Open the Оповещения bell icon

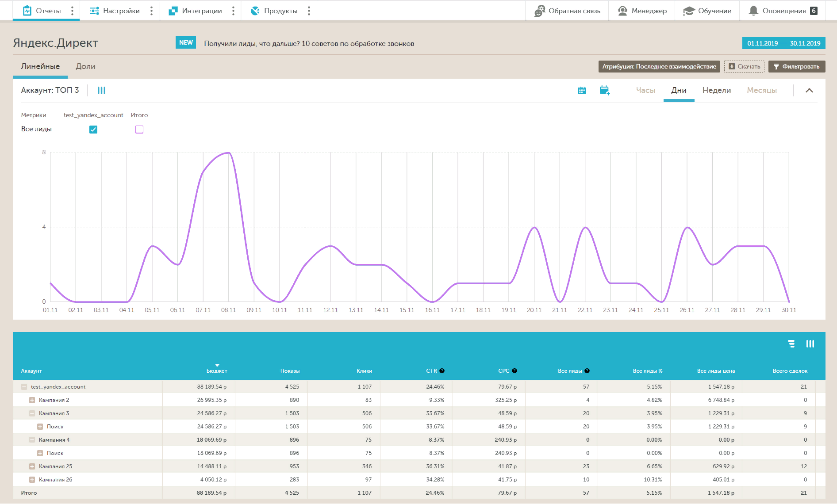753,11
